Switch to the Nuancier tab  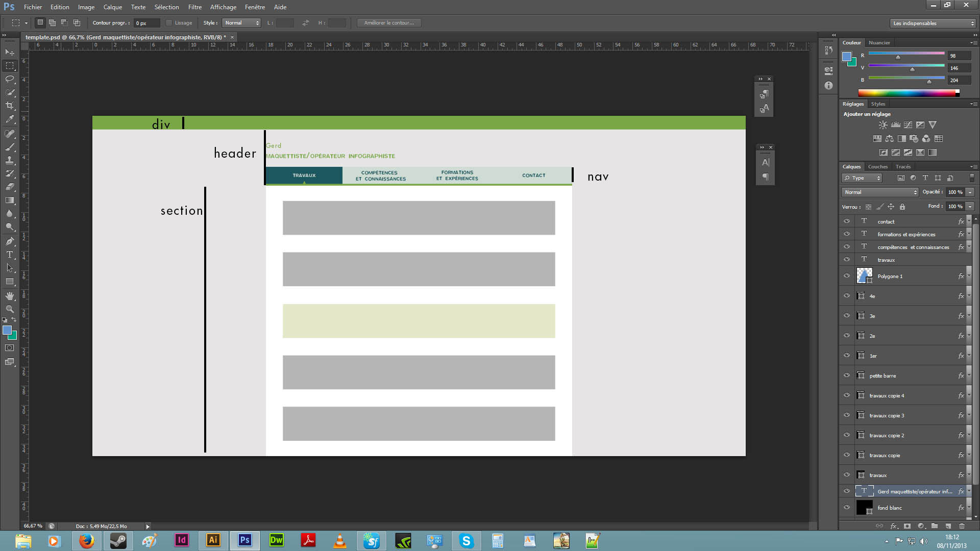pos(879,43)
